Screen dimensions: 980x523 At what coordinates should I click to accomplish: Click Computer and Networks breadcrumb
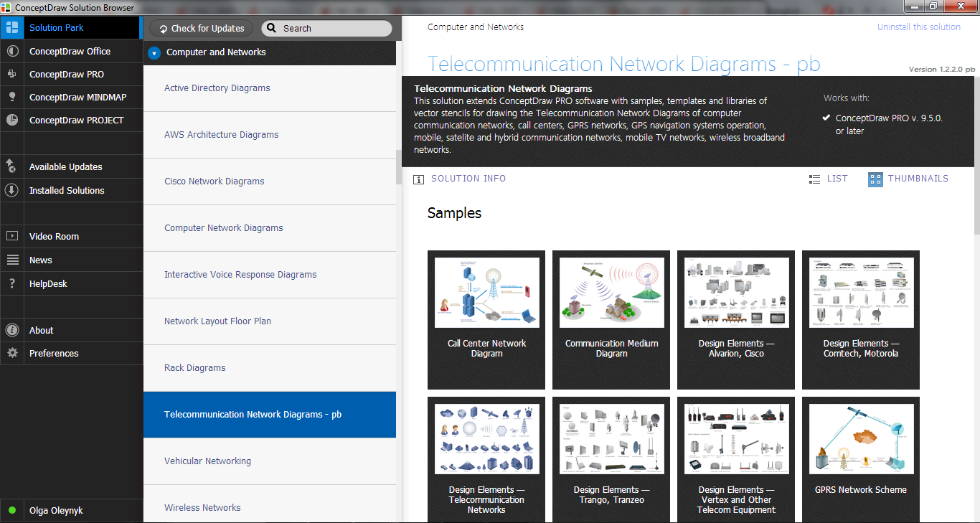coord(476,27)
